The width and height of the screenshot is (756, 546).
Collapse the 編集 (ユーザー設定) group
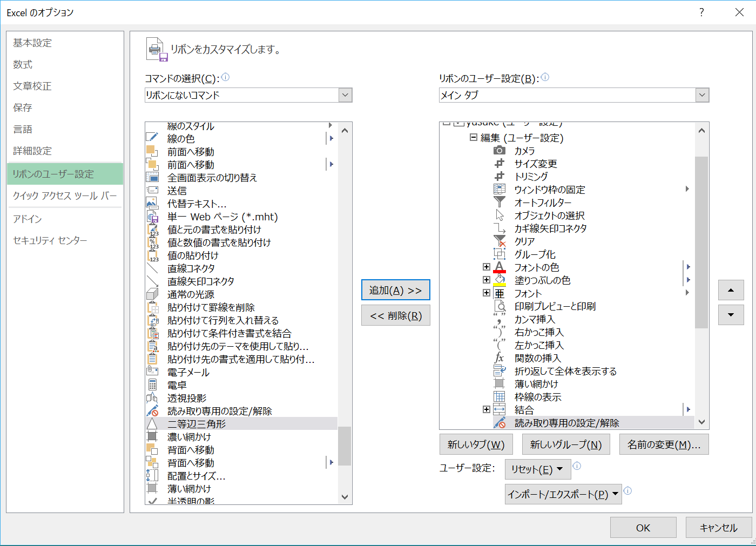tap(474, 138)
